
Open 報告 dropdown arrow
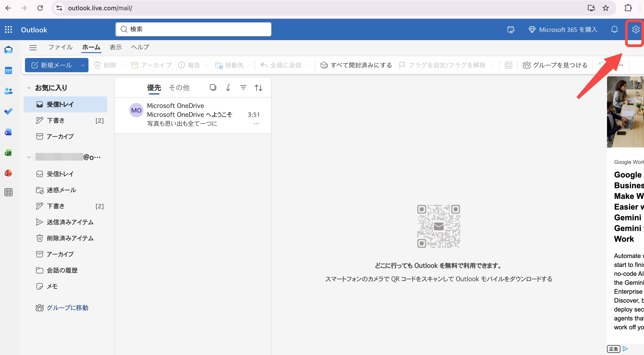pos(206,65)
